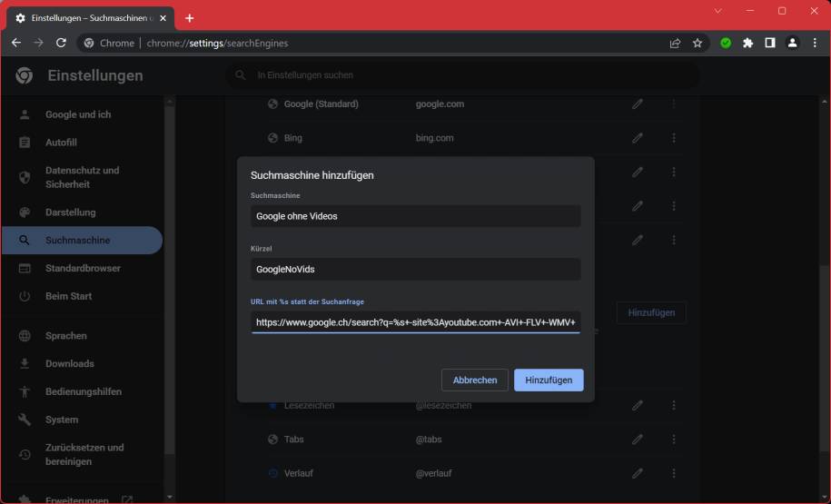Open Downloads settings section
The height and width of the screenshot is (504, 831).
click(69, 363)
